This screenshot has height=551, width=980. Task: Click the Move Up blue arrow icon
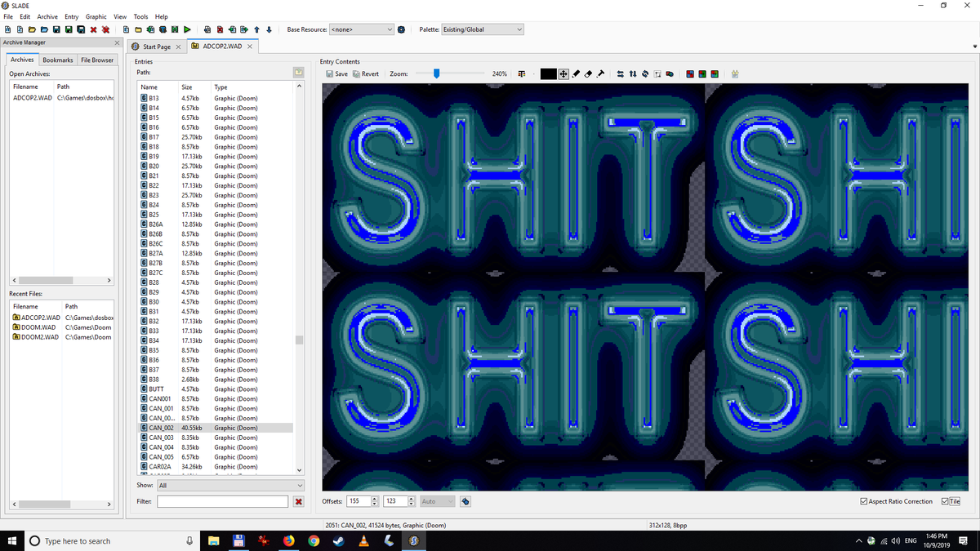(256, 29)
